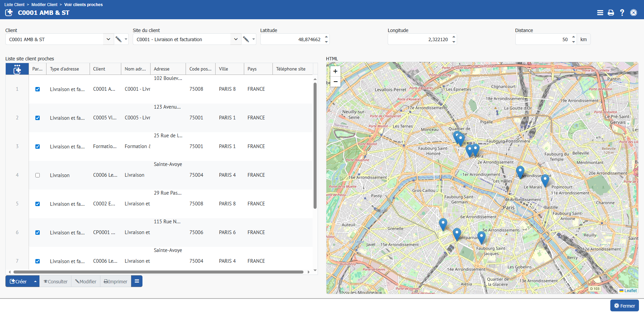Viewport: 644px width, 312px height.
Task: Zoom in on the map
Action: click(x=335, y=71)
